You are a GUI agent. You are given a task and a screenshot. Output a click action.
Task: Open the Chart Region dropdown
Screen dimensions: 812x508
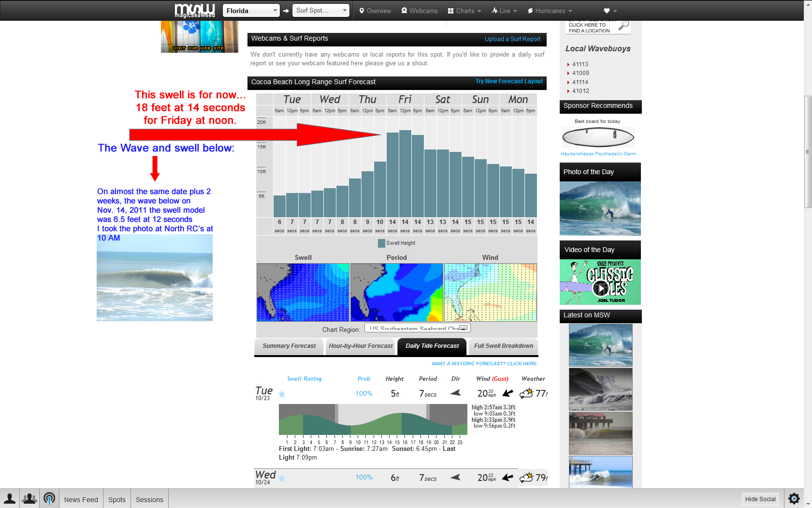tap(417, 329)
